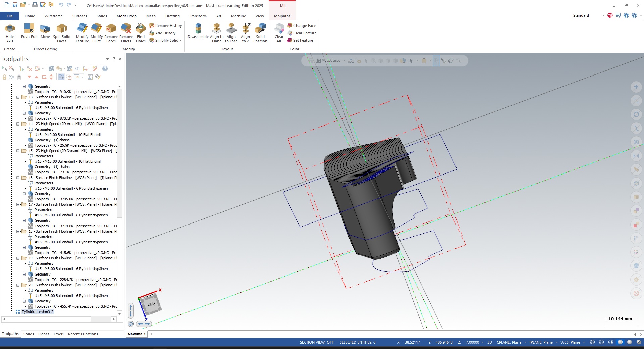The image size is (644, 349).
Task: Click the Toolpaths Manager help icon
Action: click(x=105, y=69)
